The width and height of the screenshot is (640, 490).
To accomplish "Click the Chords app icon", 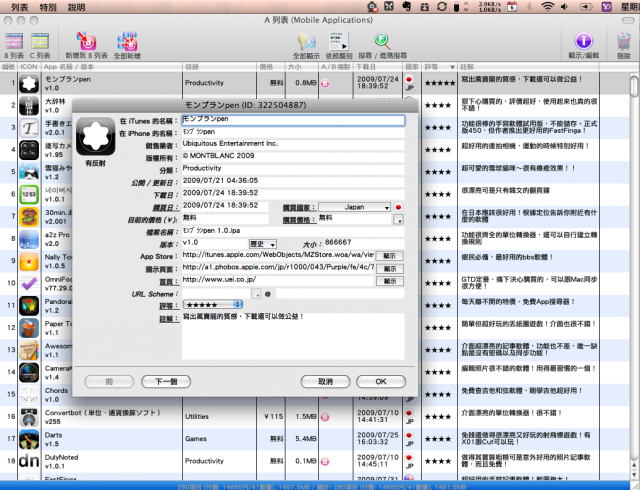I will tap(29, 394).
